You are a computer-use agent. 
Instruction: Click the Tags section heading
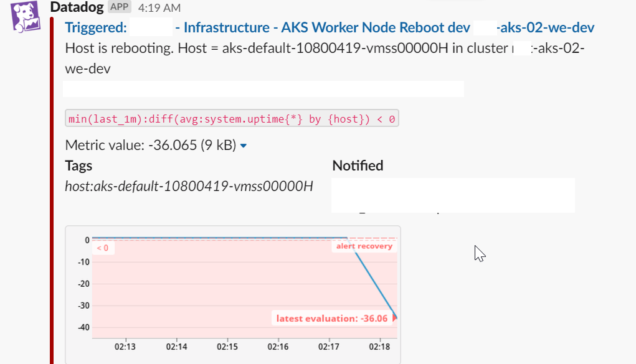pos(78,166)
